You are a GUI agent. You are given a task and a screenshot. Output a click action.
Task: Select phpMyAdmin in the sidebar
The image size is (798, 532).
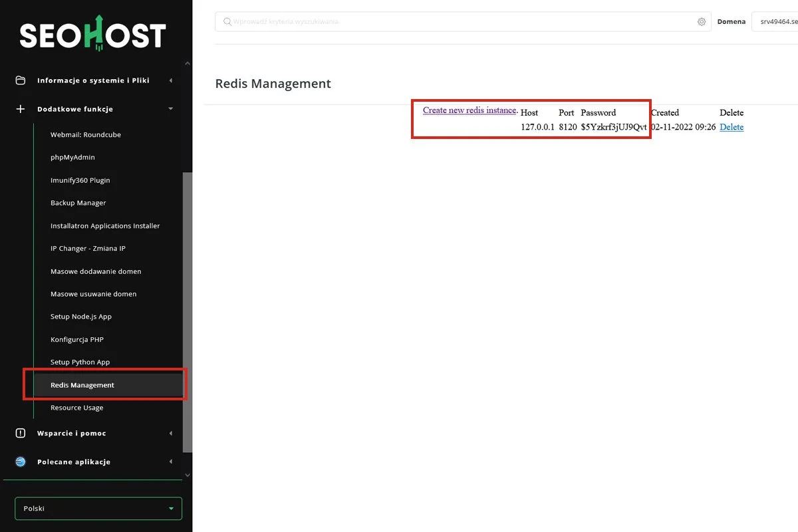[x=72, y=158]
